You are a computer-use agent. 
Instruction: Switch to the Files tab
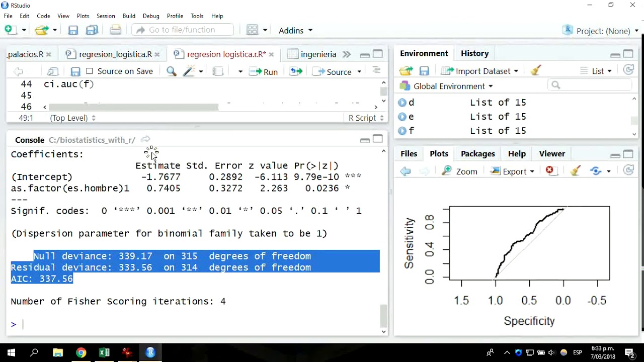[x=409, y=154]
